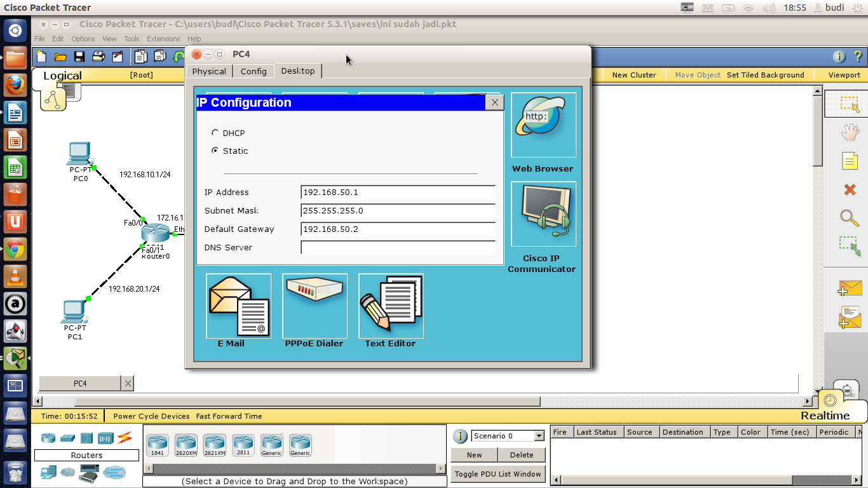This screenshot has height=488, width=868.
Task: Select the Routers device category icon
Action: 48,438
